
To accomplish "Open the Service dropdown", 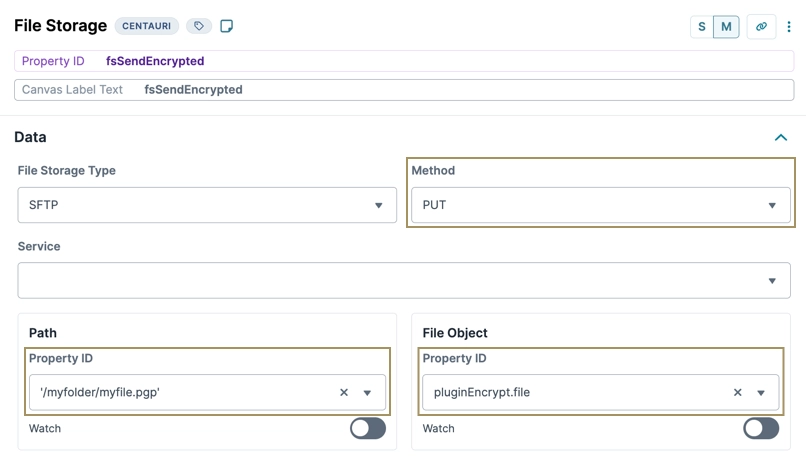I will [404, 281].
